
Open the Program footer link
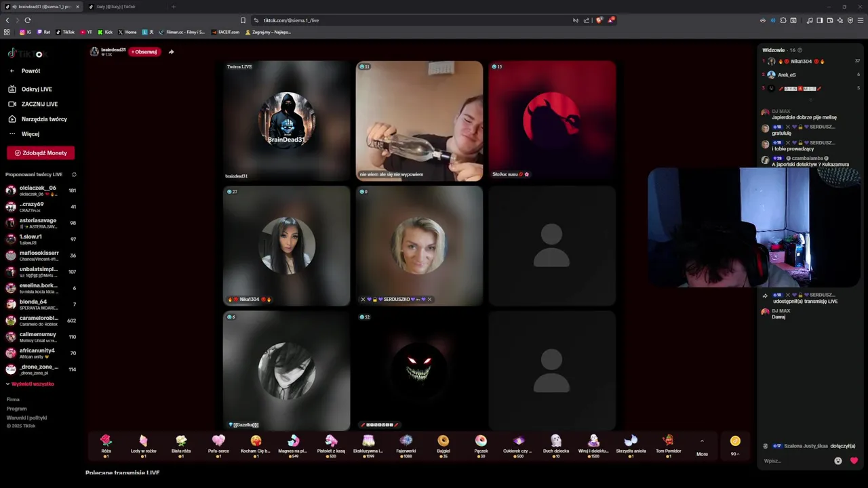(16, 409)
